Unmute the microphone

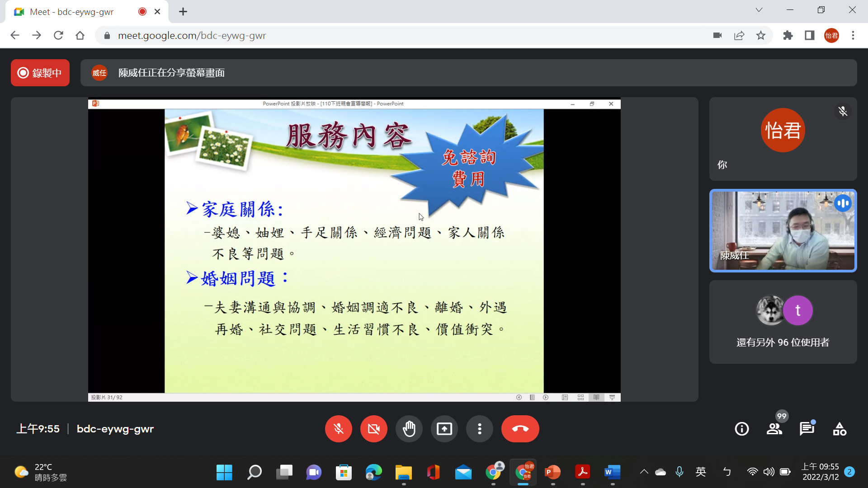[x=338, y=429]
